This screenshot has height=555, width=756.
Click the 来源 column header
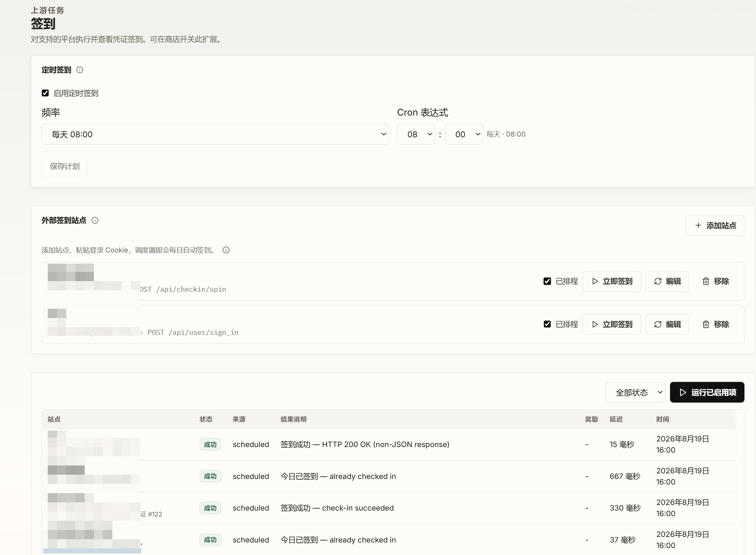point(239,419)
